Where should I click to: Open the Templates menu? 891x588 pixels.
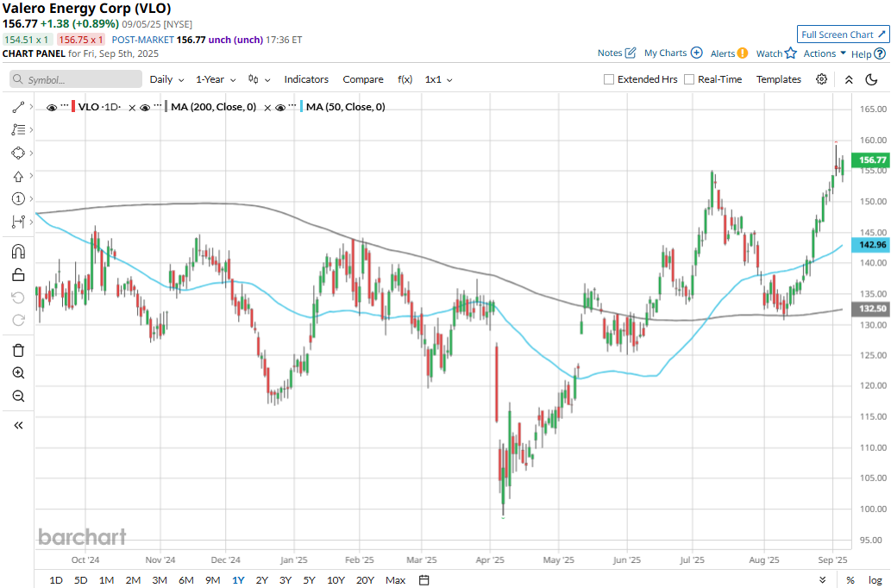click(779, 79)
